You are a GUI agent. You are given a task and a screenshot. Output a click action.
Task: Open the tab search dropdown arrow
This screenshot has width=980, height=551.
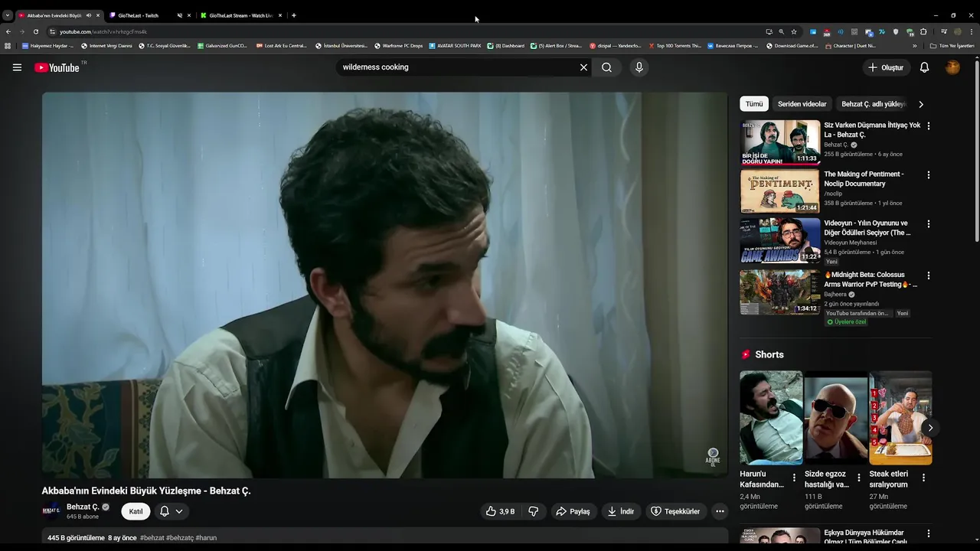(x=8, y=15)
